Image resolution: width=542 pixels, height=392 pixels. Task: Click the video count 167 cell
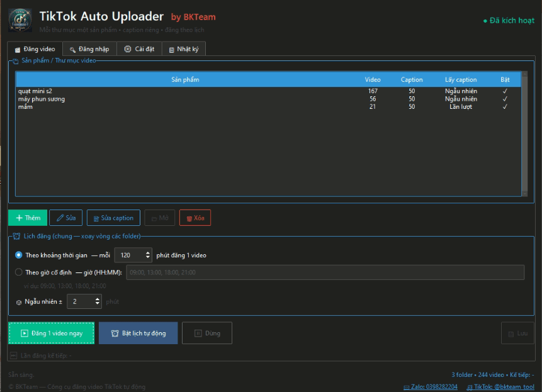coord(373,91)
